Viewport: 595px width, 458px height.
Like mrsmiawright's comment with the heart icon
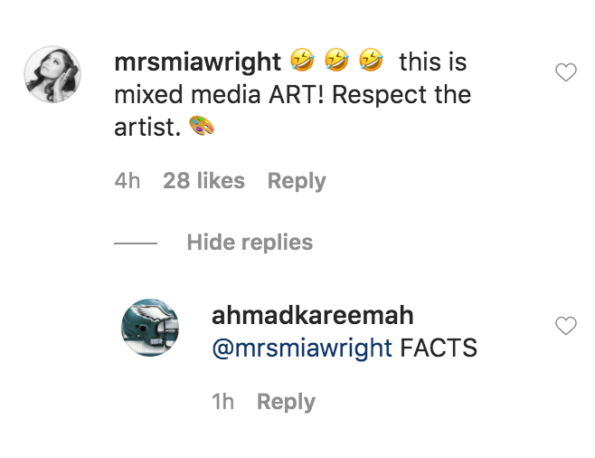[x=566, y=72]
